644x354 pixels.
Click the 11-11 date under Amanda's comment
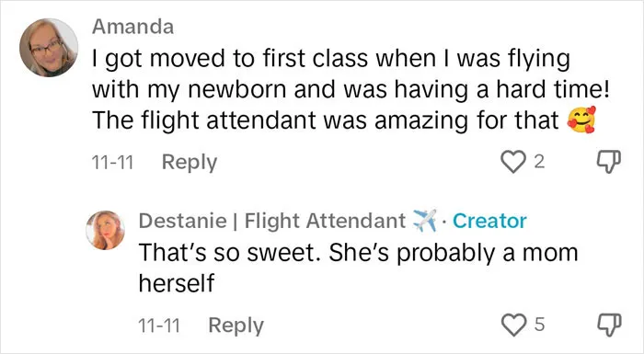(x=112, y=162)
